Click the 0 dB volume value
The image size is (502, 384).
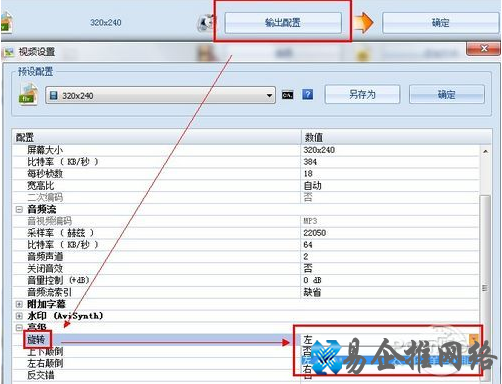[x=312, y=280]
